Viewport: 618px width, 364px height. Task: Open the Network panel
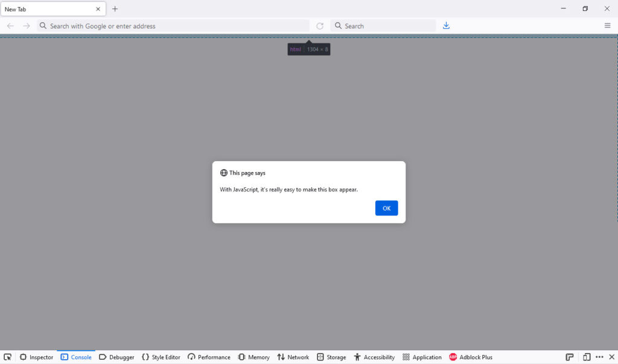tap(293, 357)
